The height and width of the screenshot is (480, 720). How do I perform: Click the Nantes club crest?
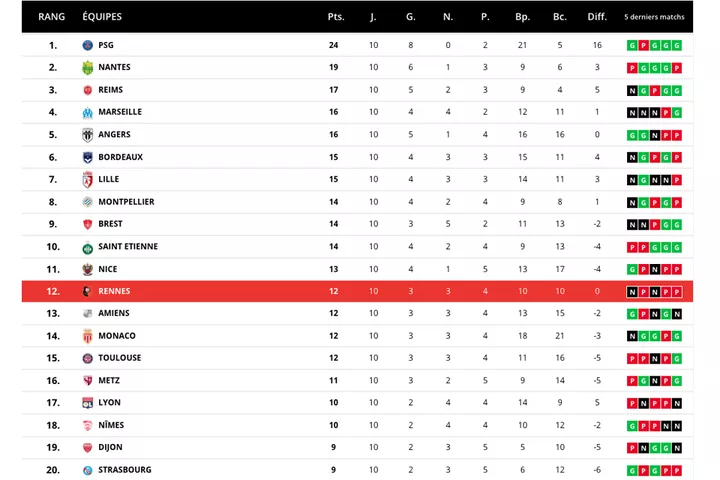88,68
